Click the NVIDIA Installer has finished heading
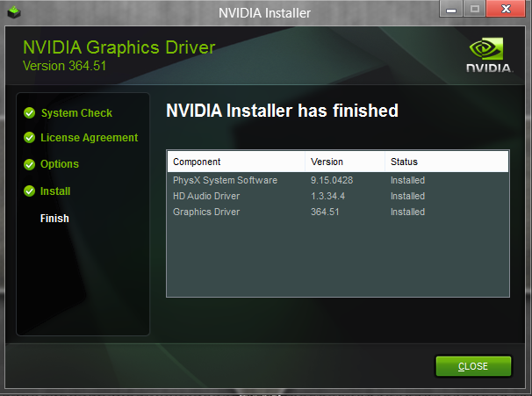Image resolution: width=532 pixels, height=396 pixels. [x=283, y=111]
